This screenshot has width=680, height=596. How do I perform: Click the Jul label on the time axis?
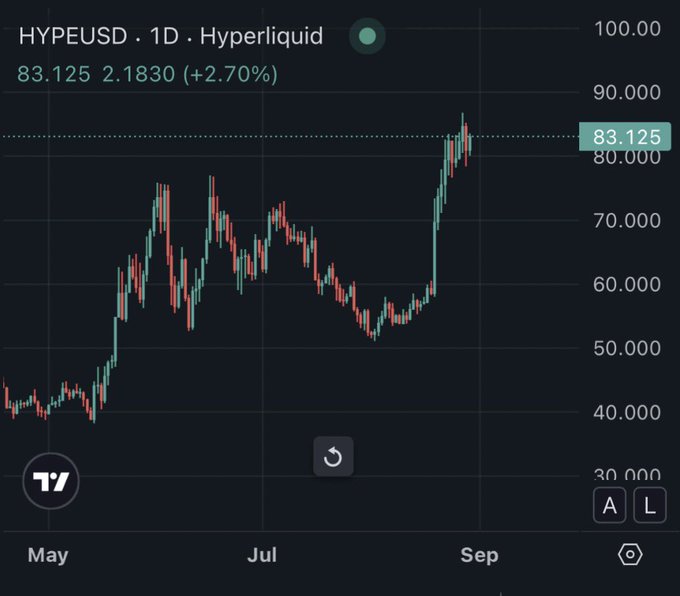262,555
